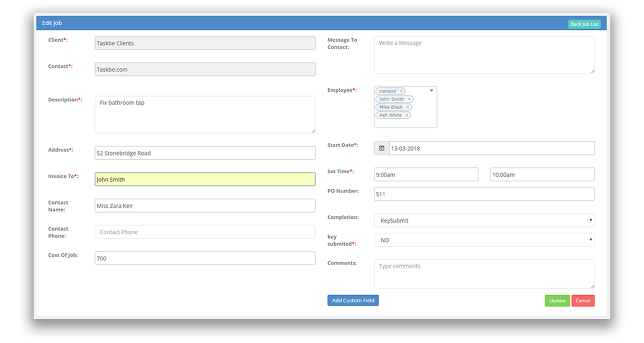
Task: Click the Cost Of Job label
Action: pyautogui.click(x=63, y=255)
